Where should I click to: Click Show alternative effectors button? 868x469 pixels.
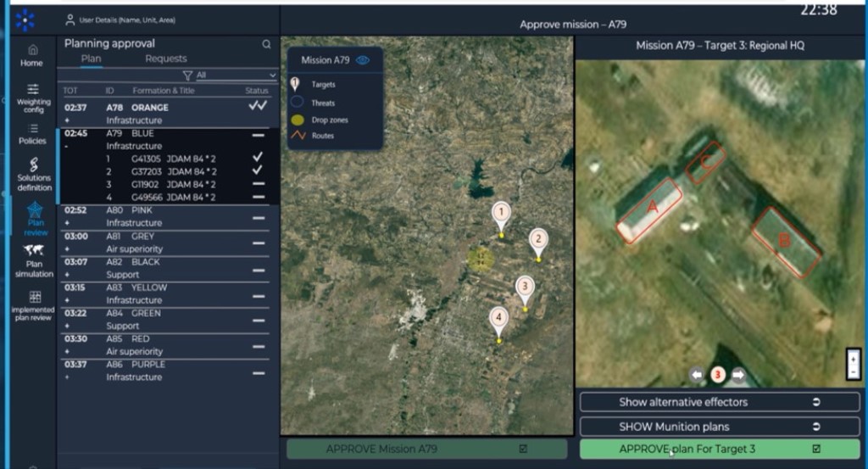point(719,402)
